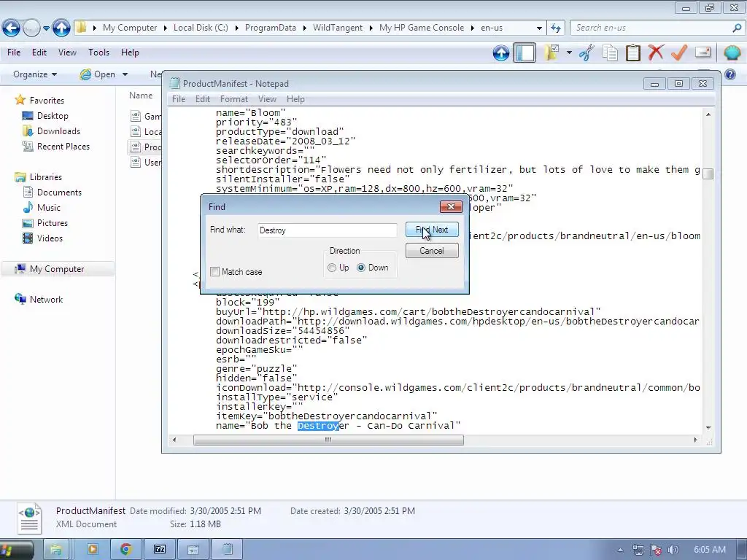Click the teal shell icon in toolbar
This screenshot has width=747, height=560.
(x=732, y=52)
